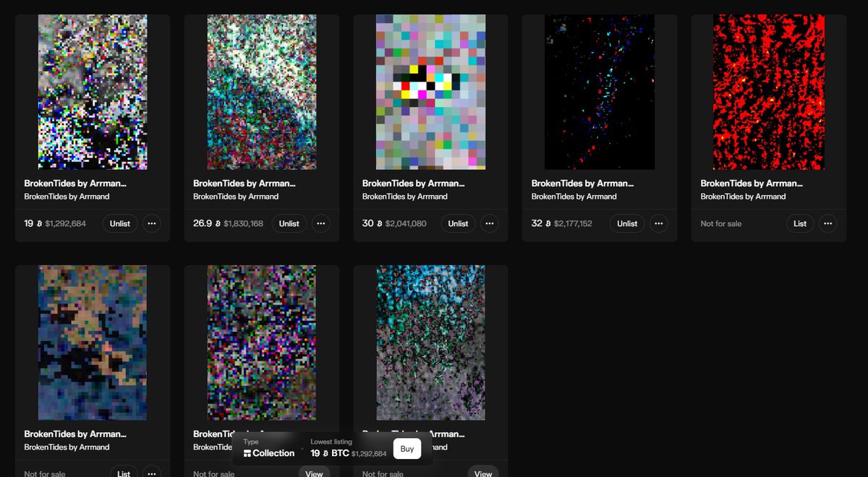Open the blue camouflage artwork thumbnail

(x=93, y=343)
